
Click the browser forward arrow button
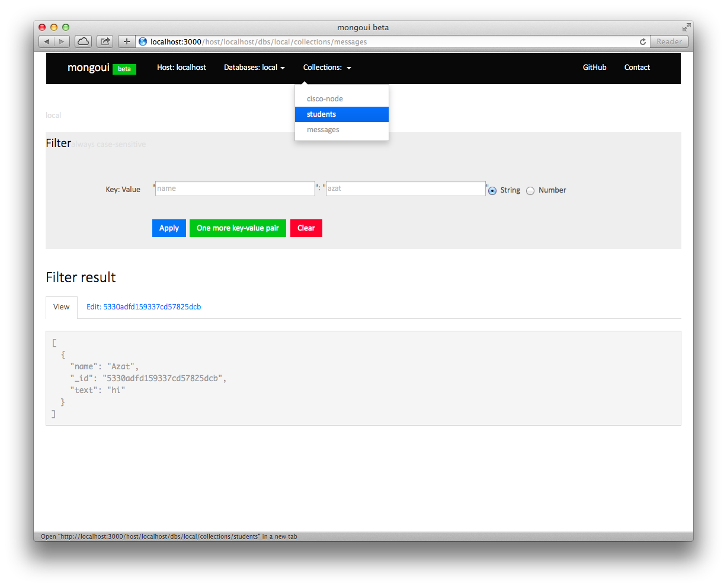click(x=62, y=41)
